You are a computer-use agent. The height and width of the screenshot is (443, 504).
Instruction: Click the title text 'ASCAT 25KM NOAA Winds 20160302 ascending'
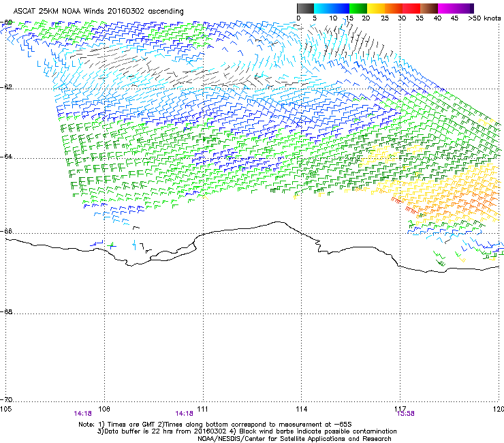[x=98, y=12]
